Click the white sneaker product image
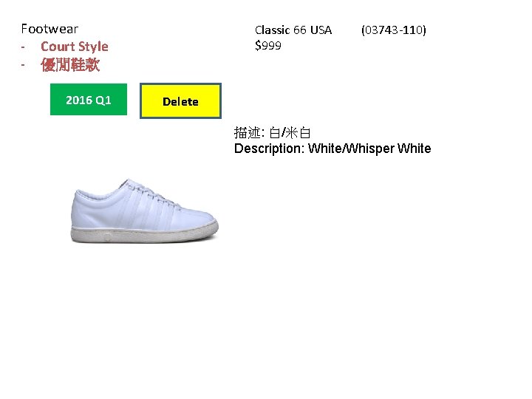 145,211
